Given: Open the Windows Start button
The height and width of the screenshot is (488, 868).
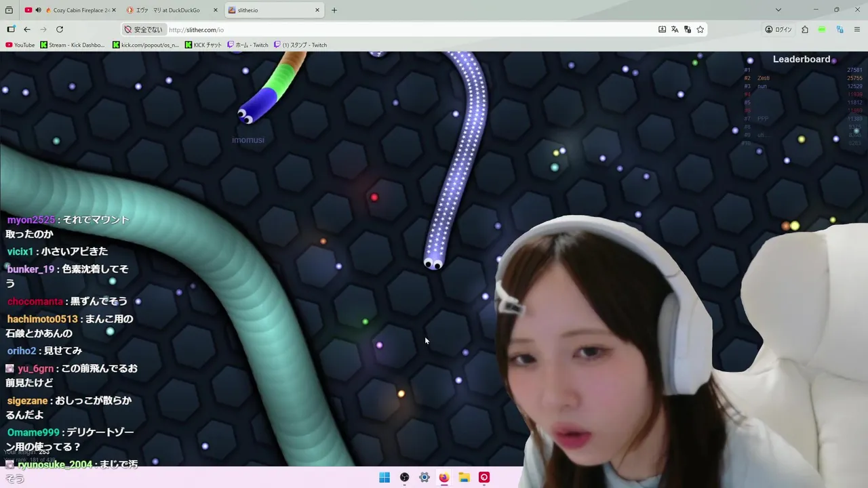Looking at the screenshot, I should point(384,477).
